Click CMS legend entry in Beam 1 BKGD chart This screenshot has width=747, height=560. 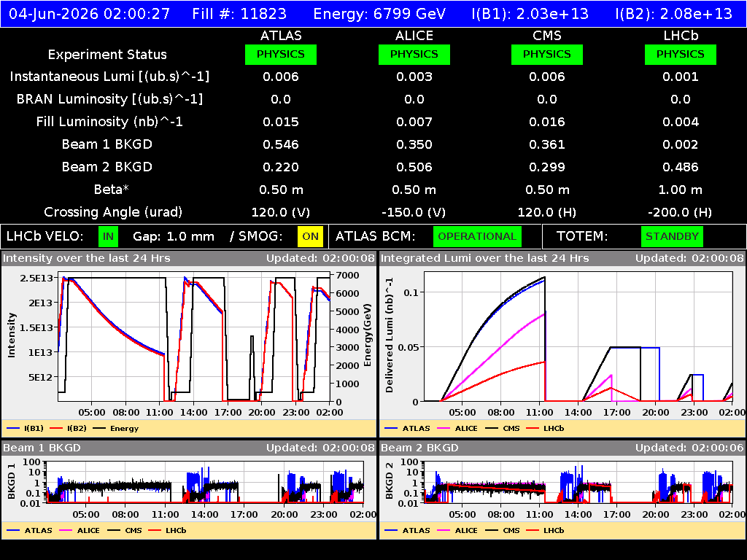click(125, 530)
